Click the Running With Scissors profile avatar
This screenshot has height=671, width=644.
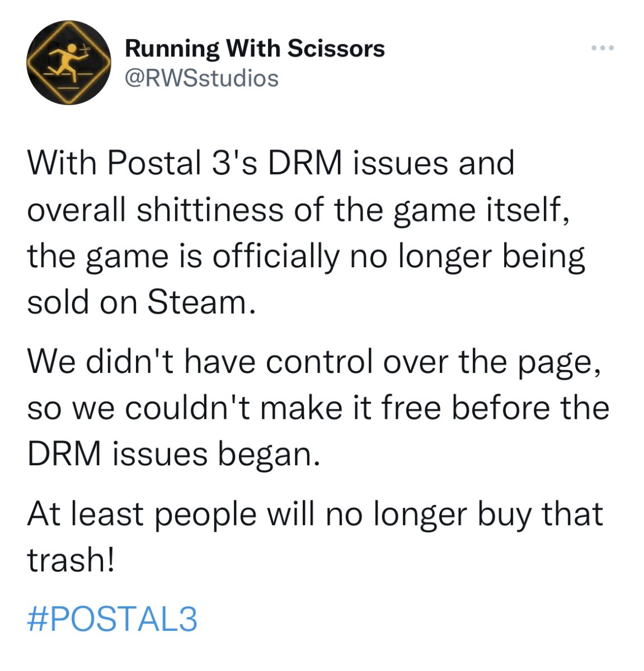(69, 63)
